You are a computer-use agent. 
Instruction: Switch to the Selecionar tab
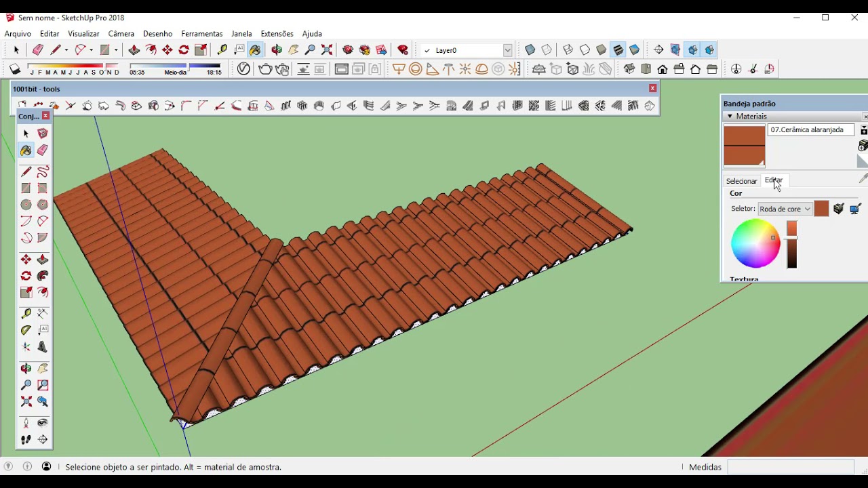(x=741, y=181)
